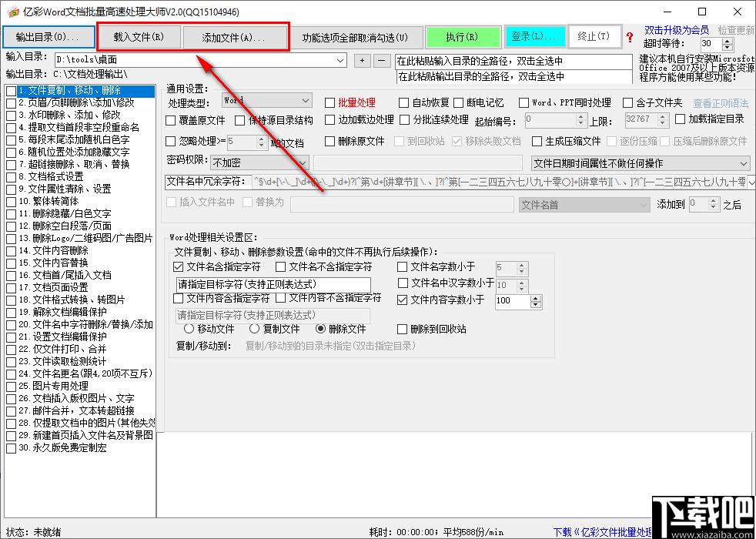
Task: Click the minus button beside input directory
Action: pyautogui.click(x=381, y=61)
